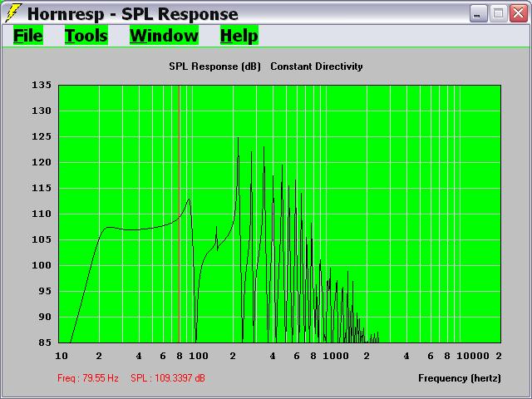Click the Hornresp lightning bolt icon
This screenshot has height=399, width=532.
tap(12, 13)
